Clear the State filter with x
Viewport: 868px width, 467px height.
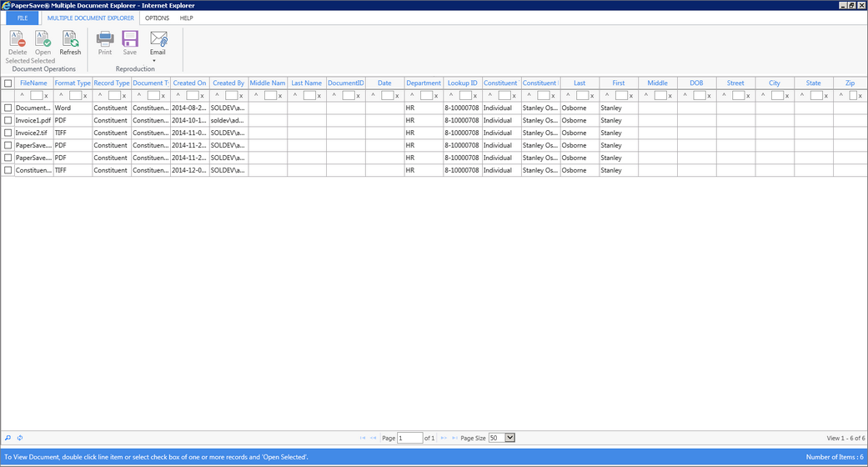pos(826,96)
